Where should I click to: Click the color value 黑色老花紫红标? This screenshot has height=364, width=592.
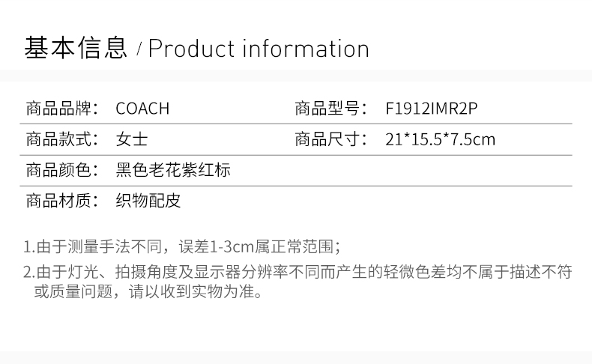tap(173, 170)
